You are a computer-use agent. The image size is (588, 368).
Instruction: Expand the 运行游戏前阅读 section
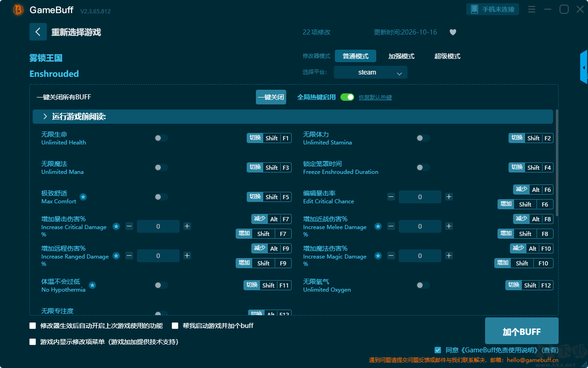point(293,117)
